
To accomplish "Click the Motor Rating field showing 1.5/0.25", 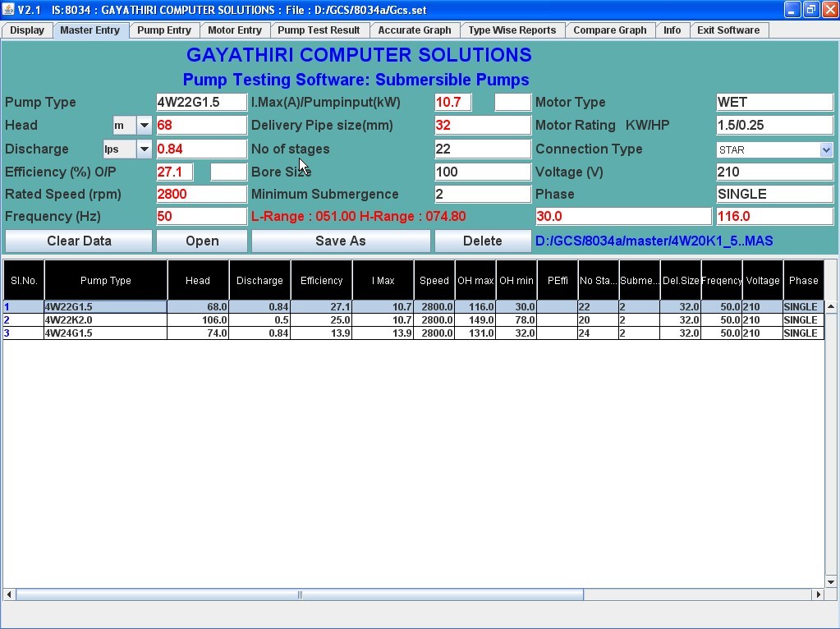I will pos(774,126).
